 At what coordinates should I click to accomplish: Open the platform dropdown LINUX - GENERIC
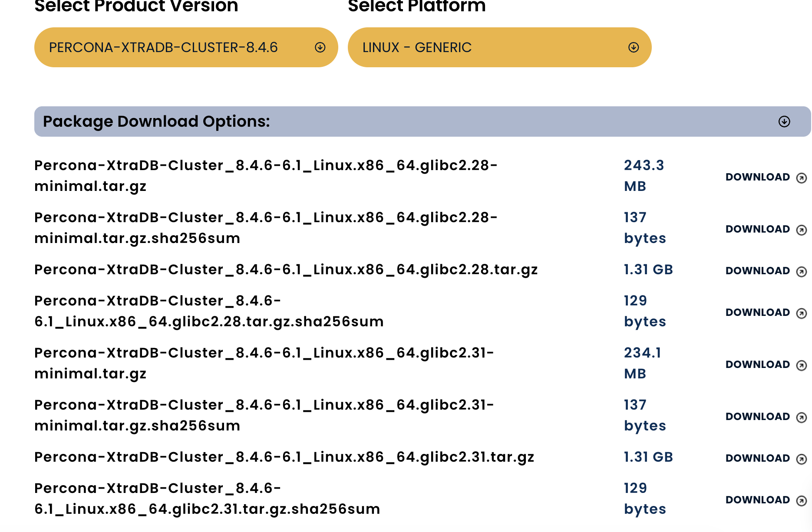click(499, 47)
